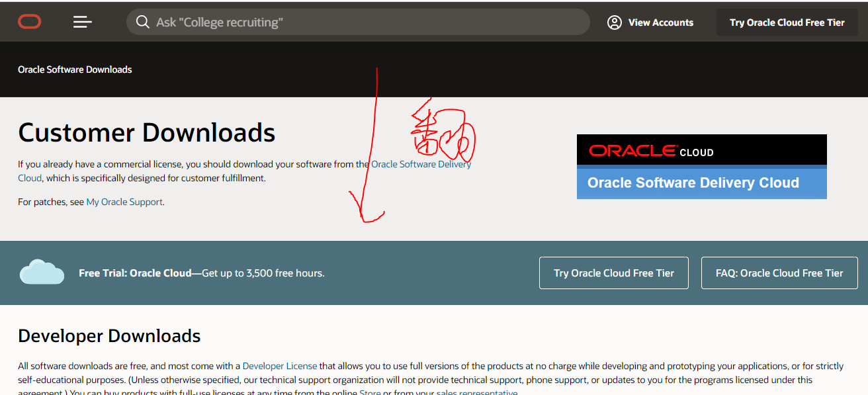Screen dimensions: 868x395
Task: Click the View Accounts person icon
Action: click(614, 22)
